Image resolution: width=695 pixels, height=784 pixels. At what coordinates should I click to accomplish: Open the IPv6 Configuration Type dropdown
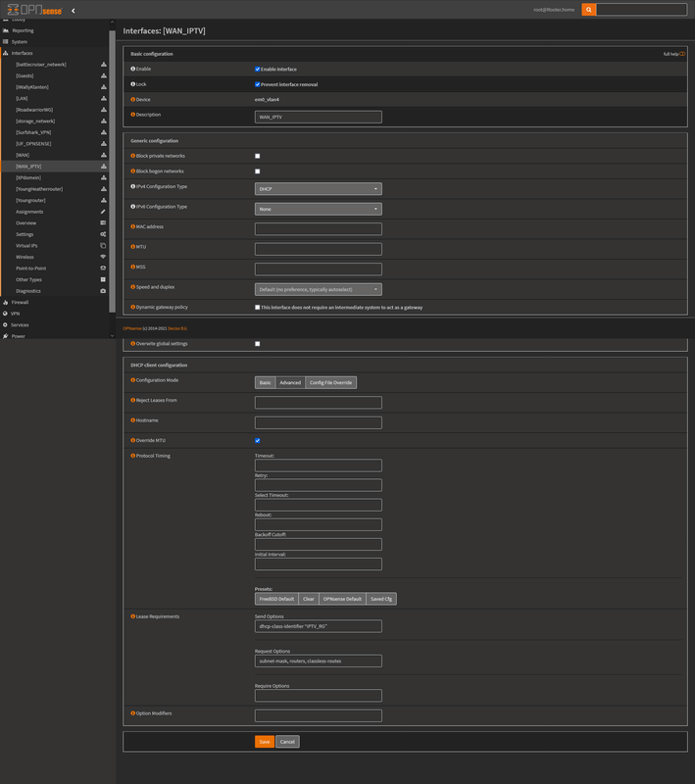(x=318, y=209)
